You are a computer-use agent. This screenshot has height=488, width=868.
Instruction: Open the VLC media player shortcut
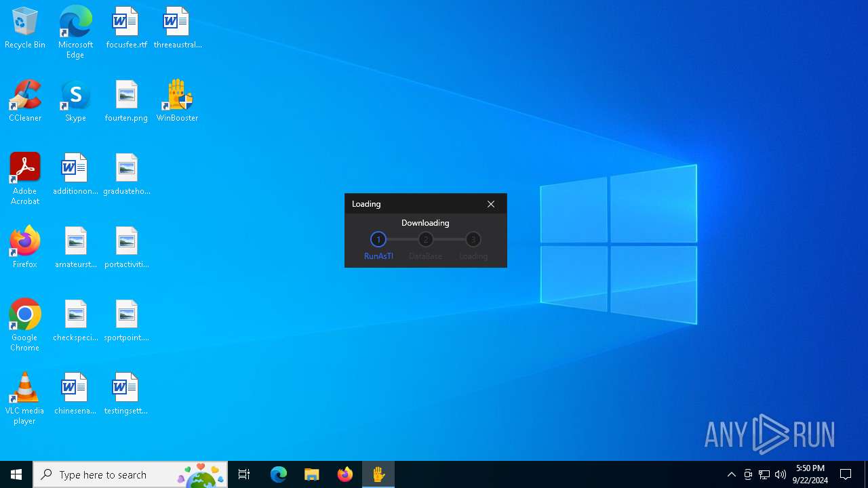(25, 399)
